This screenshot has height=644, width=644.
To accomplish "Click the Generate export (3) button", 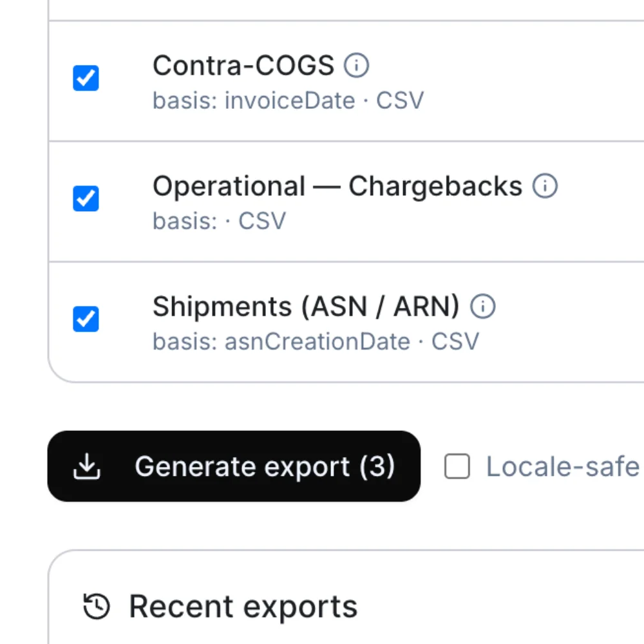I will 234,466.
